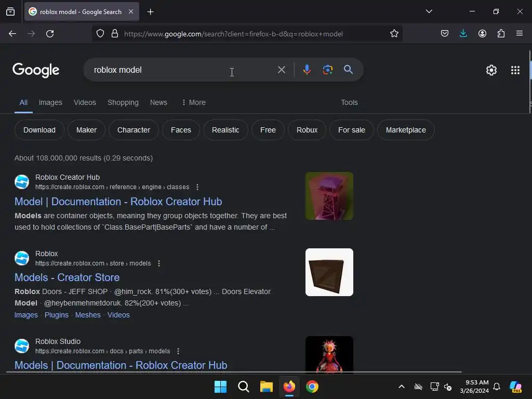Viewport: 532px width, 399px height.
Task: Save page to Pocket
Action: point(445,34)
